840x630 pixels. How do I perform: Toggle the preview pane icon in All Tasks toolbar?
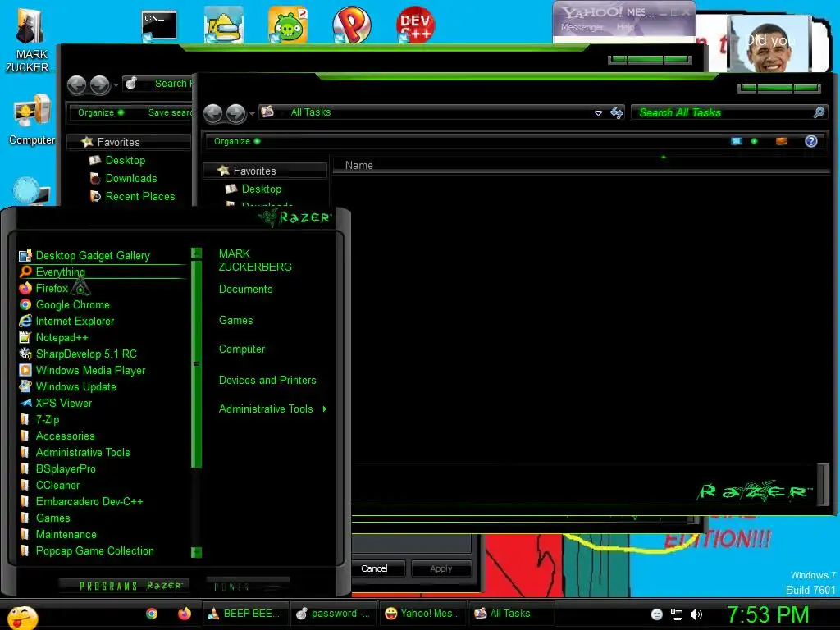(782, 141)
